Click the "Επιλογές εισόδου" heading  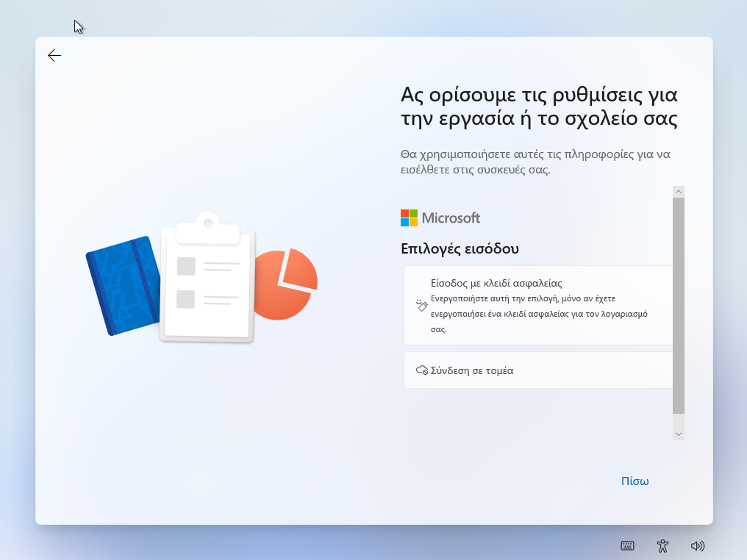pyautogui.click(x=460, y=248)
